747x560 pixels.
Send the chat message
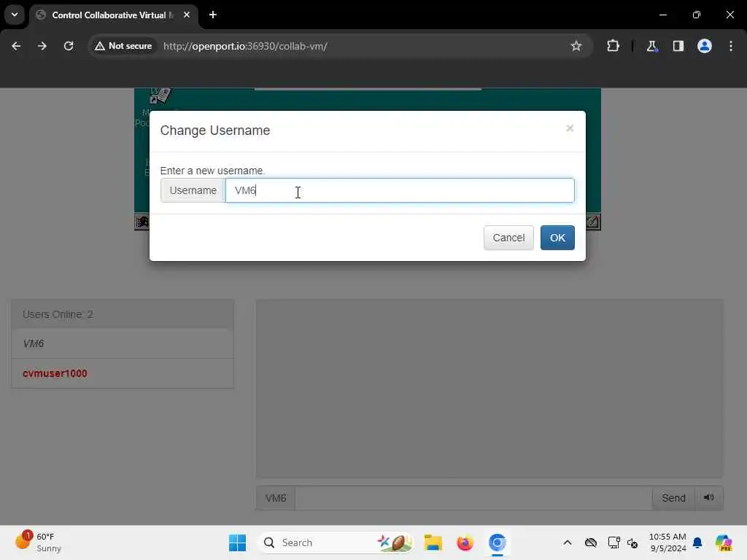(673, 498)
